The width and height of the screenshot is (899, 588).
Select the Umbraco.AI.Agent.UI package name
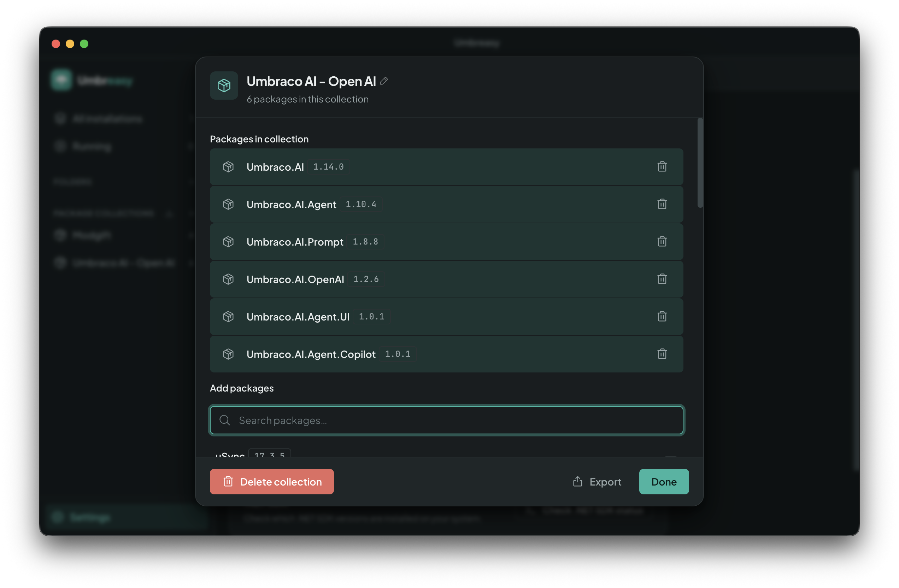click(x=298, y=317)
